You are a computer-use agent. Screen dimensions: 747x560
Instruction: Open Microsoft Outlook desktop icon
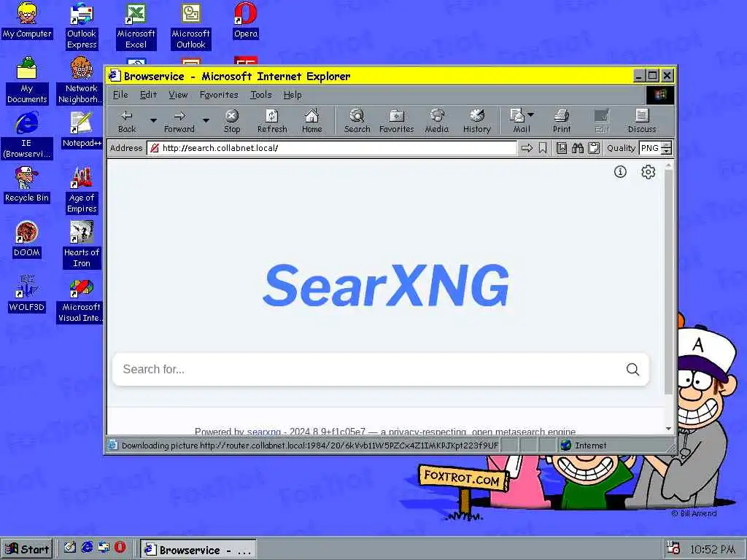click(x=190, y=26)
